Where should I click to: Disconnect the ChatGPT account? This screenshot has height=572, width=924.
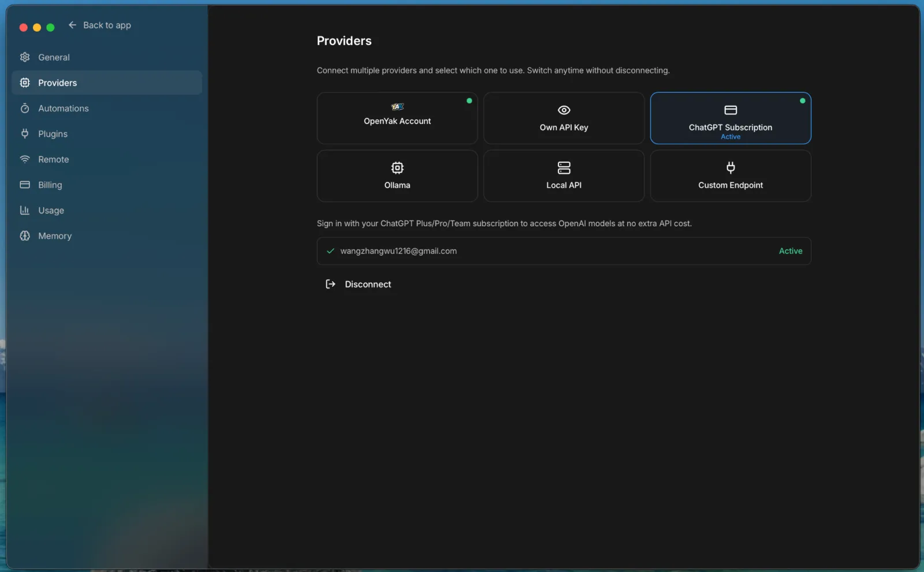[368, 284]
